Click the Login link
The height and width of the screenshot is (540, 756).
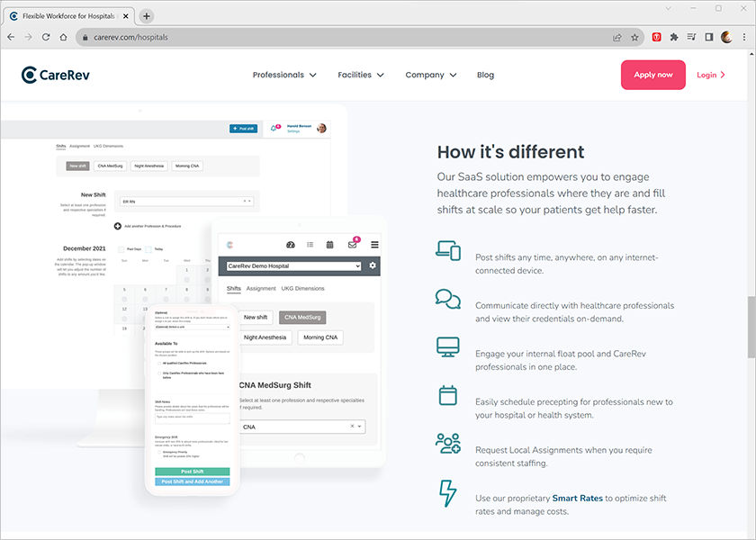pyautogui.click(x=711, y=75)
